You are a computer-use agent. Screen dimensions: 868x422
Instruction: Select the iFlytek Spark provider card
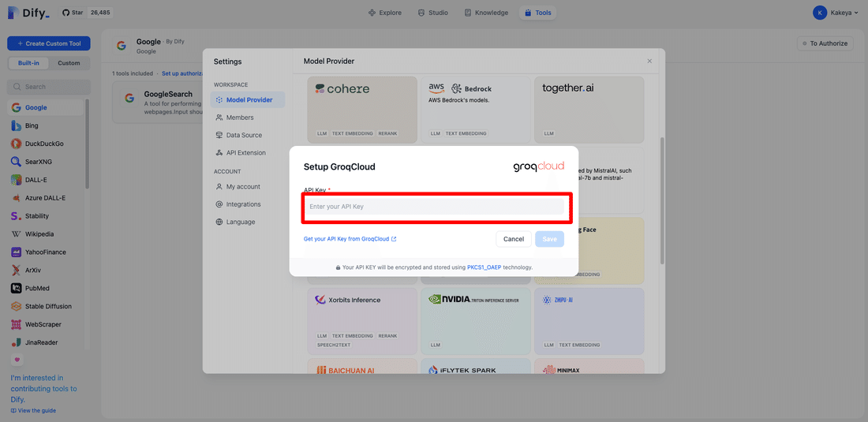click(476, 366)
